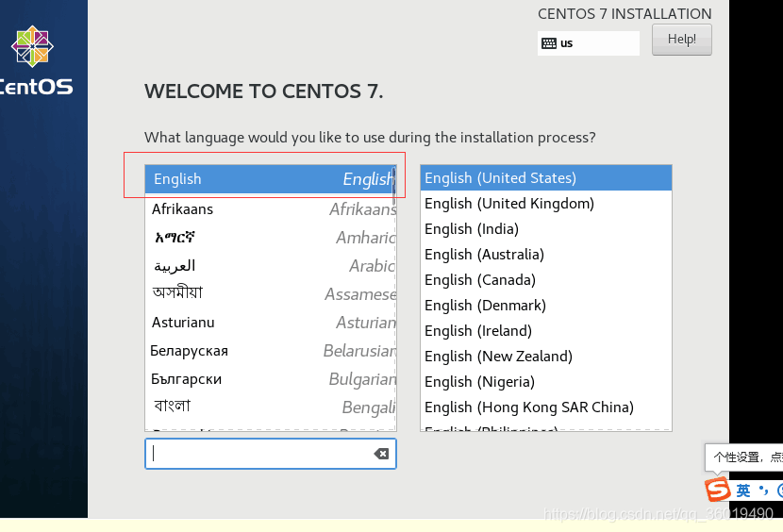This screenshot has width=783, height=532.
Task: Click the us keyboard layout indicator
Action: 589,43
